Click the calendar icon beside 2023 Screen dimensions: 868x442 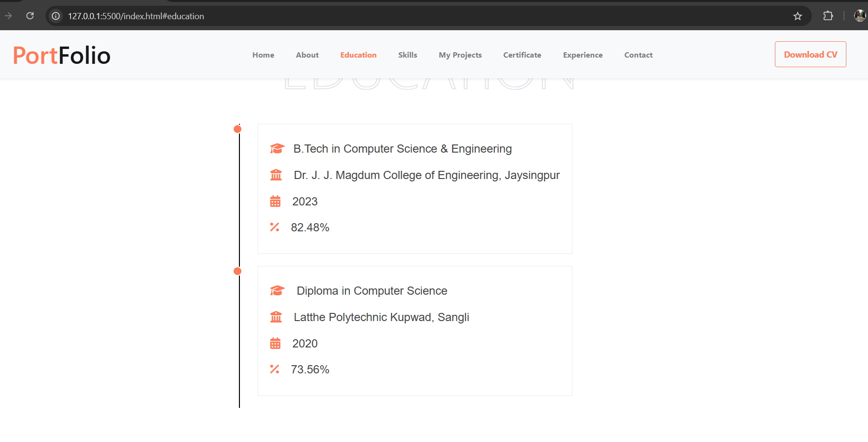coord(275,202)
